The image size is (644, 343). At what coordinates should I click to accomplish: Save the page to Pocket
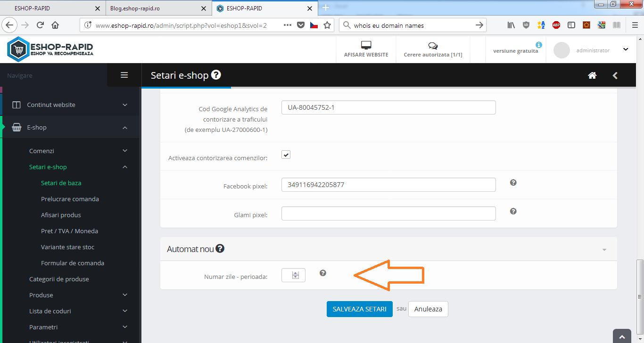tap(301, 25)
